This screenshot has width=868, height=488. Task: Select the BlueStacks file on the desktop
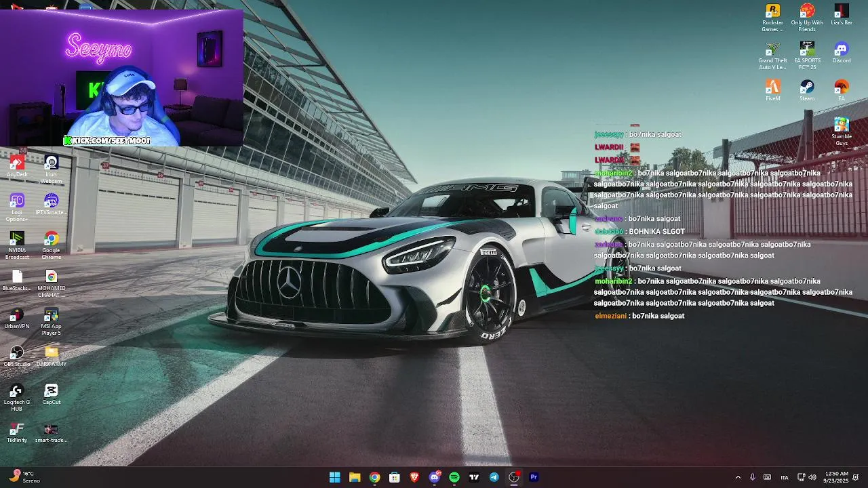(x=17, y=280)
